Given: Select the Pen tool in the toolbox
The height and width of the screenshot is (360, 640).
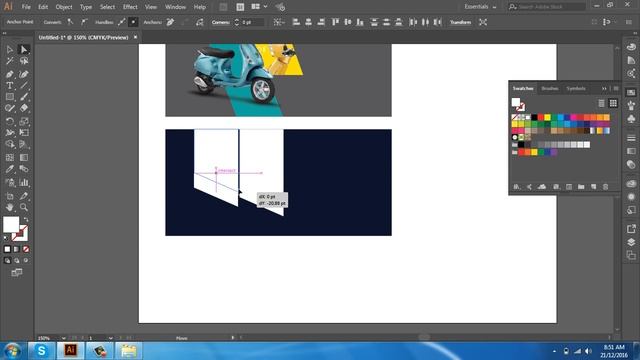Looking at the screenshot, I should pos(10,74).
